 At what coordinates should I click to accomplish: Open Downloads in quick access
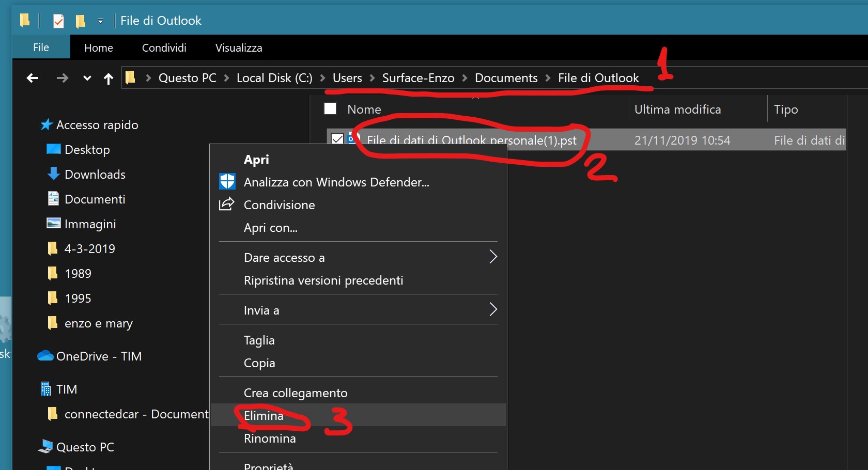(x=95, y=175)
